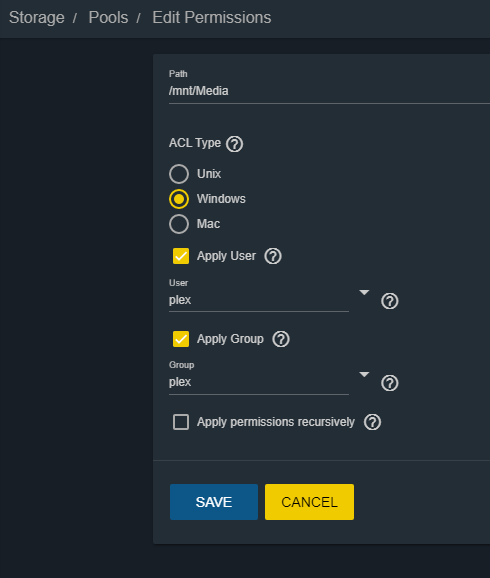
Task: Open the User plex combo box
Action: point(259,300)
